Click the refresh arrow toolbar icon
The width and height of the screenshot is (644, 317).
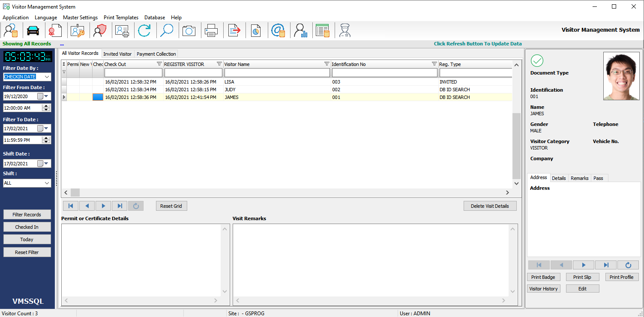[144, 31]
